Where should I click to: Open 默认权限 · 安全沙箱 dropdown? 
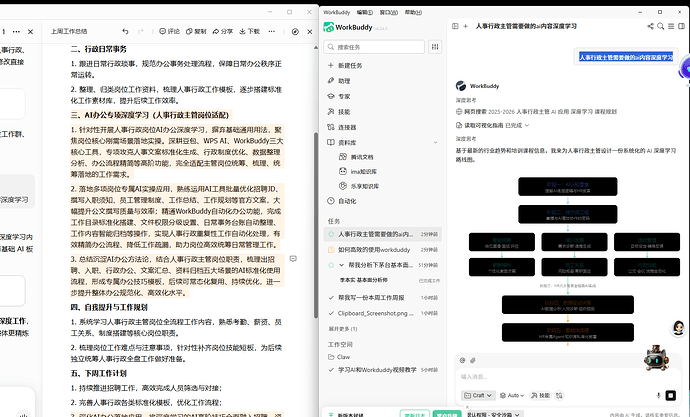493,414
